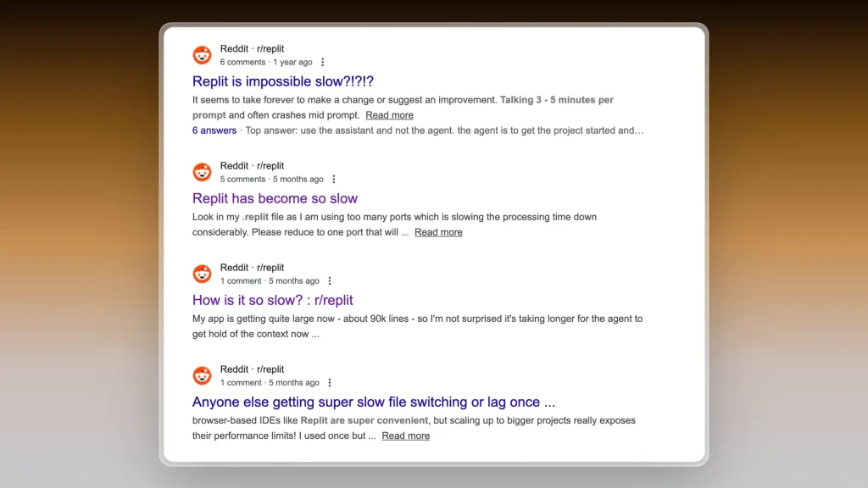
Task: Click 'Reddit · r/replit' source above '5 comments'
Action: (x=252, y=166)
